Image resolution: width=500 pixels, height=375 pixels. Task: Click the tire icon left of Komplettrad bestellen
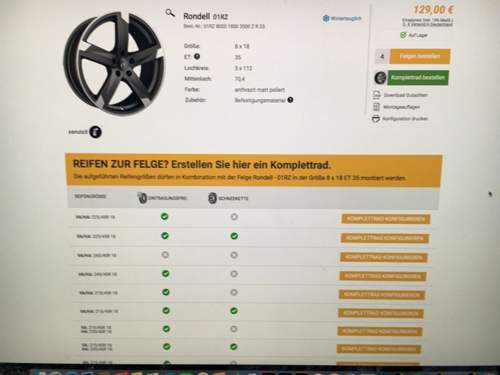click(380, 78)
